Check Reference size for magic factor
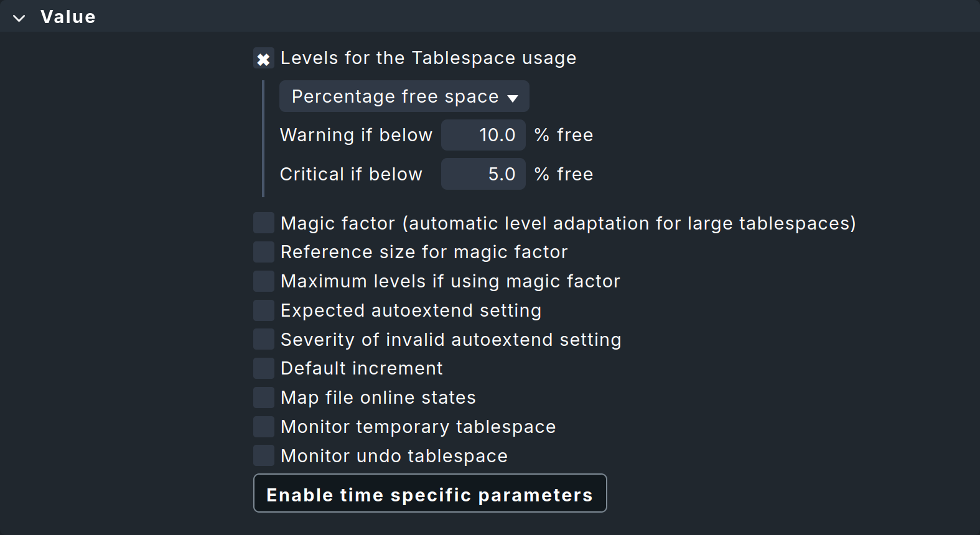 tap(263, 252)
